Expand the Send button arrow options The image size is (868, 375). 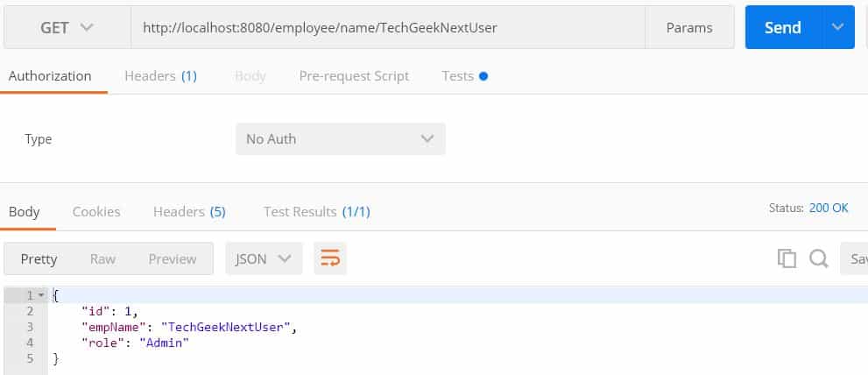(x=839, y=27)
